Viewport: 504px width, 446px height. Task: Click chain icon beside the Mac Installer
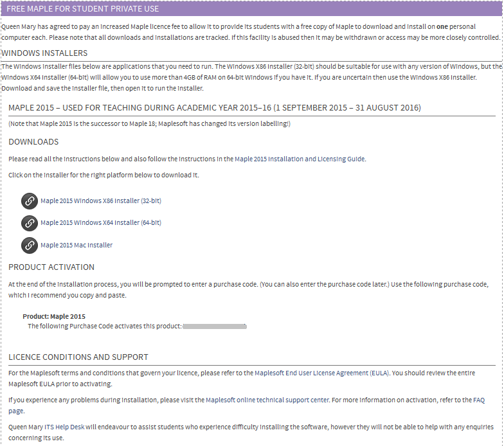[30, 245]
